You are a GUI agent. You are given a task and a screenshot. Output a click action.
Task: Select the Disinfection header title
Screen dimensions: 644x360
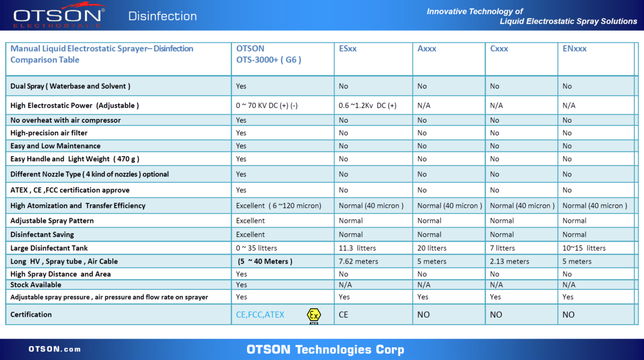pos(163,16)
